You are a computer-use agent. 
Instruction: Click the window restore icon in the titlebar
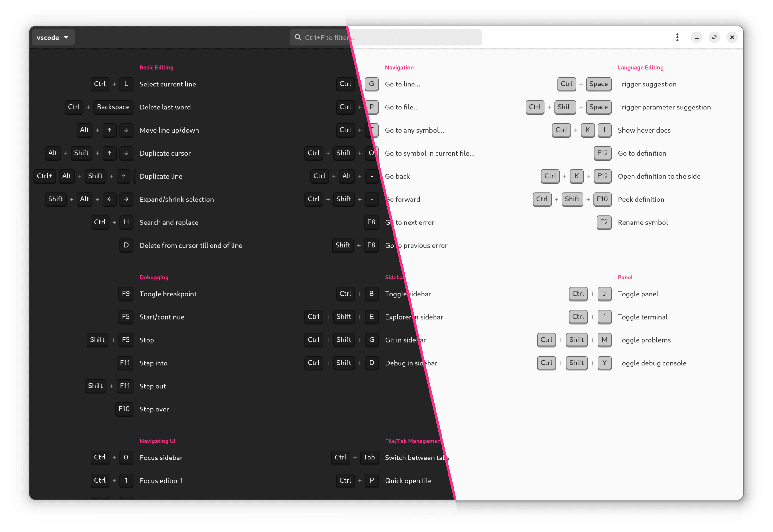pyautogui.click(x=714, y=37)
